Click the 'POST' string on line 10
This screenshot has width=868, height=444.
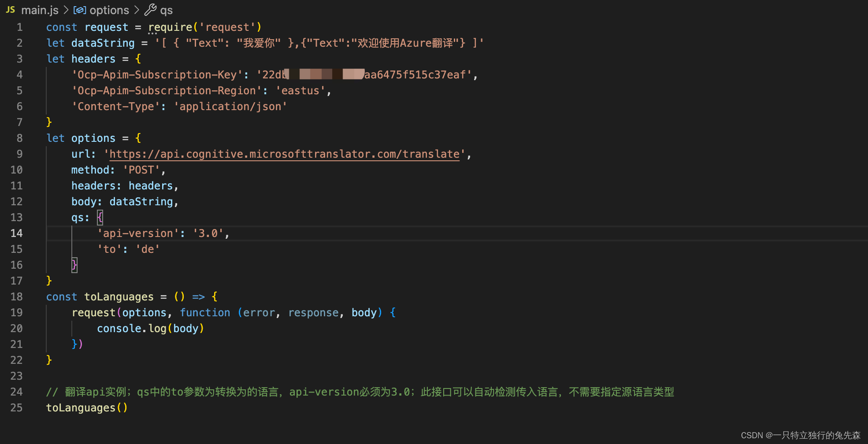(142, 170)
